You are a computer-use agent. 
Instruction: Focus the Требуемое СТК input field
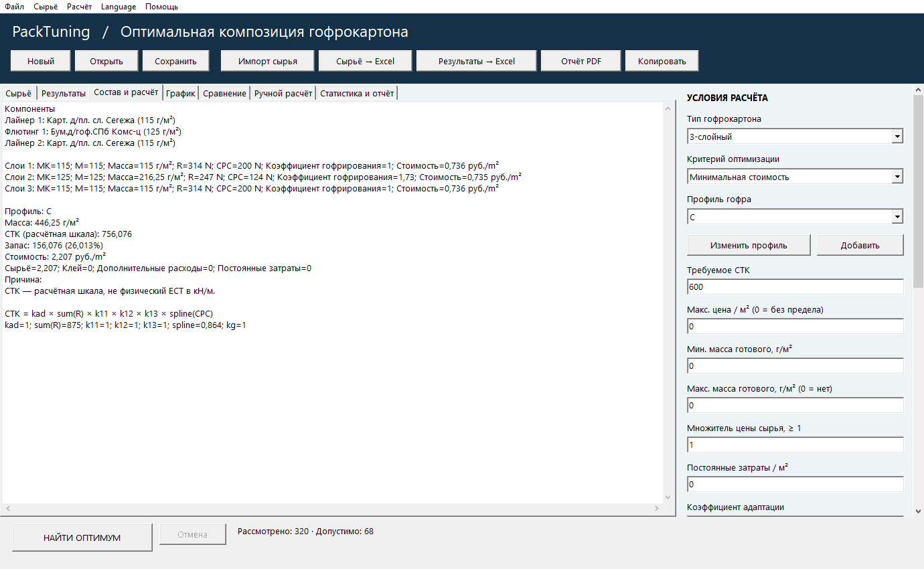795,287
